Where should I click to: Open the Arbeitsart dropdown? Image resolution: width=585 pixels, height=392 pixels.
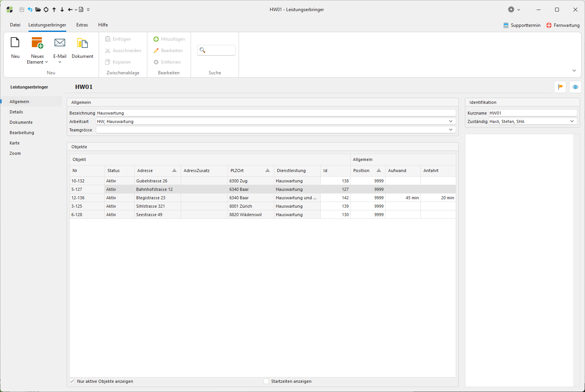coord(451,121)
